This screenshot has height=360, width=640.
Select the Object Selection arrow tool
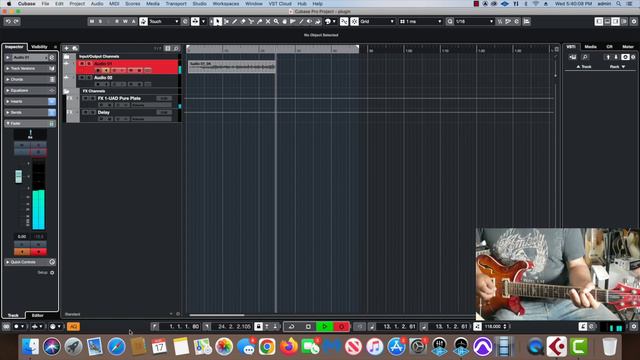click(218, 21)
